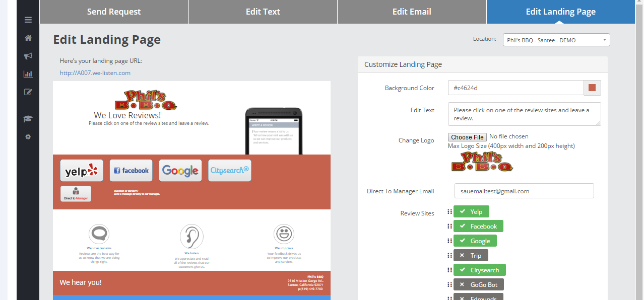Viewport: 644px width, 300px height.
Task: Click the Choose File button
Action: click(x=467, y=137)
